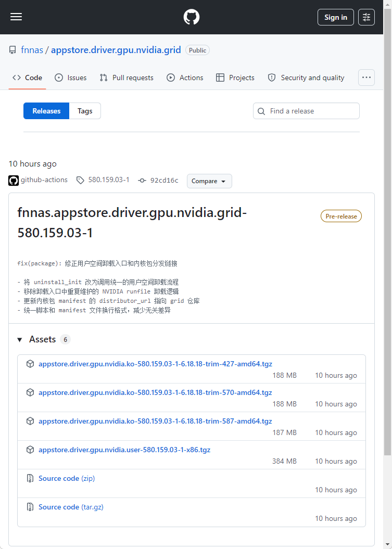
Task: Click package icon of trim-570 asset
Action: click(x=30, y=392)
